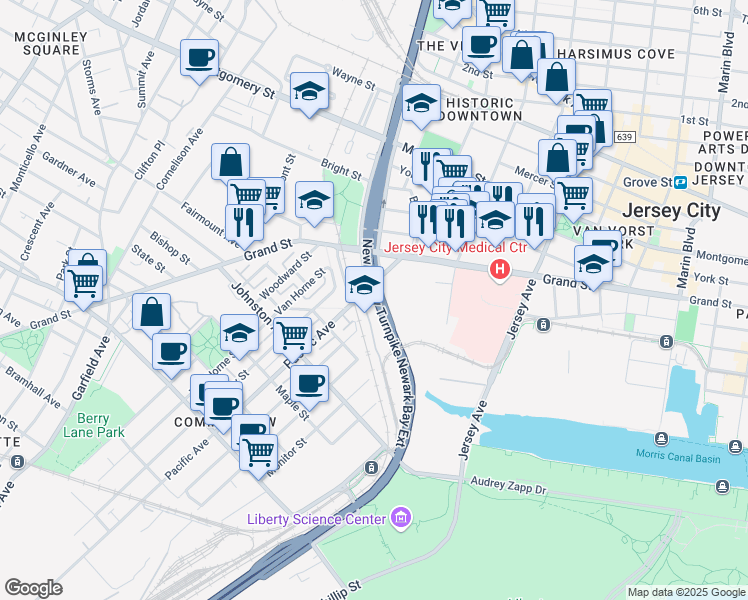The image size is (748, 600).
Task: Click the Historic Downtown label
Action: click(x=480, y=110)
